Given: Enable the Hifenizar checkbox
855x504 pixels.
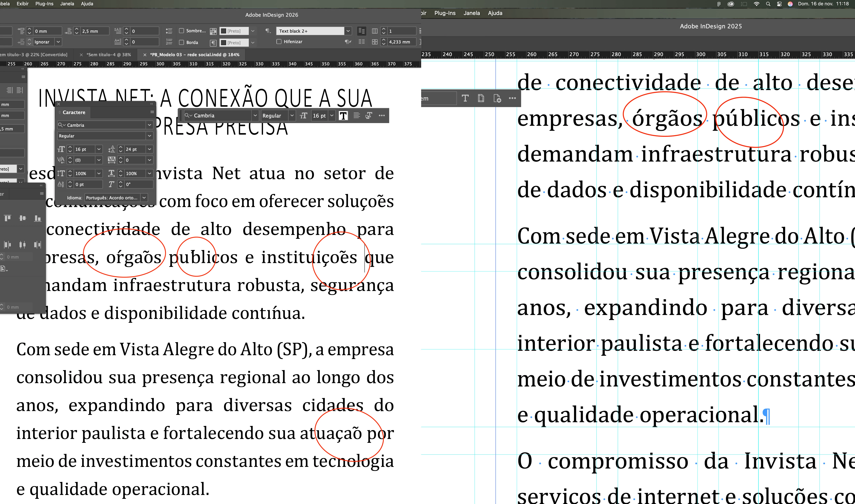Looking at the screenshot, I should 279,42.
